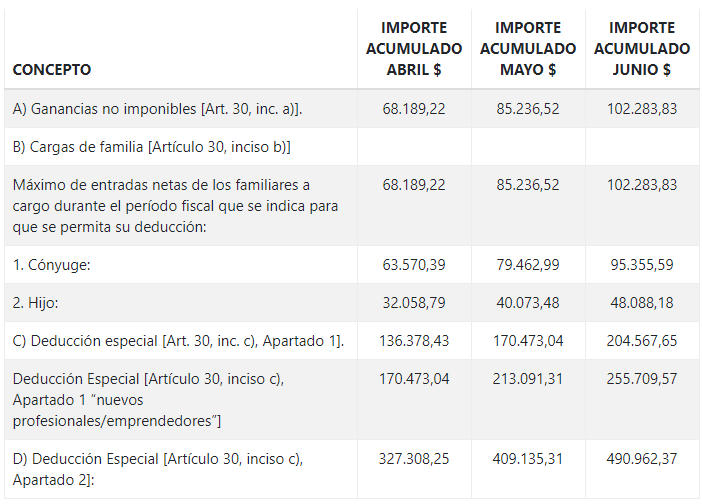Click the 327.308,25 April amount
Viewport: 702px width, 504px height.
coord(414,459)
